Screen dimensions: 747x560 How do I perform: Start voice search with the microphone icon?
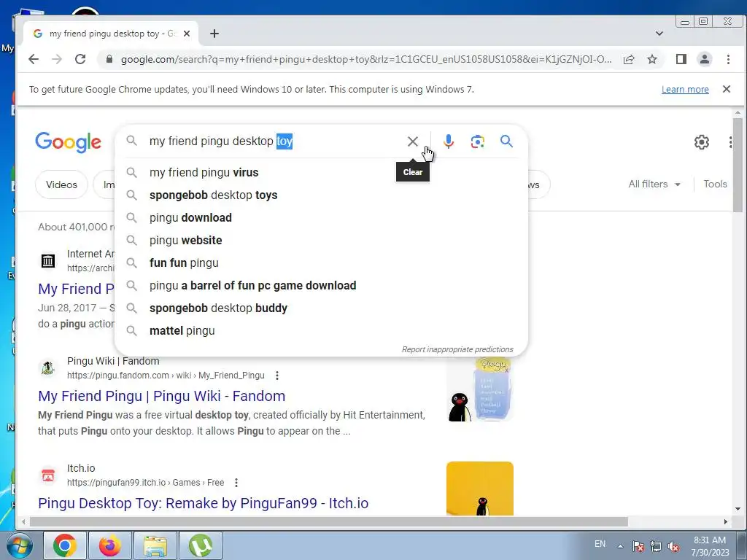(x=449, y=141)
